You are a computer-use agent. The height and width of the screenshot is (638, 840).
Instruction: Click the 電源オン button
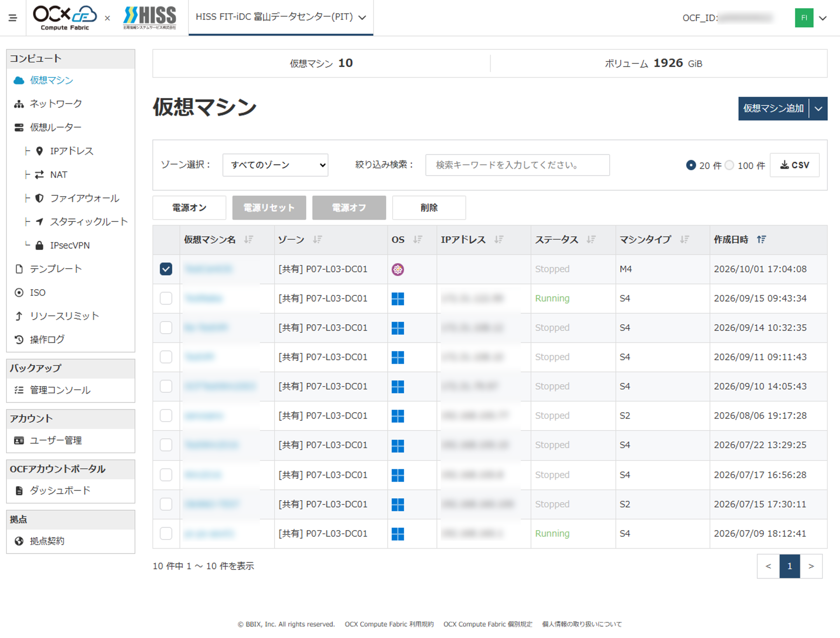point(190,208)
